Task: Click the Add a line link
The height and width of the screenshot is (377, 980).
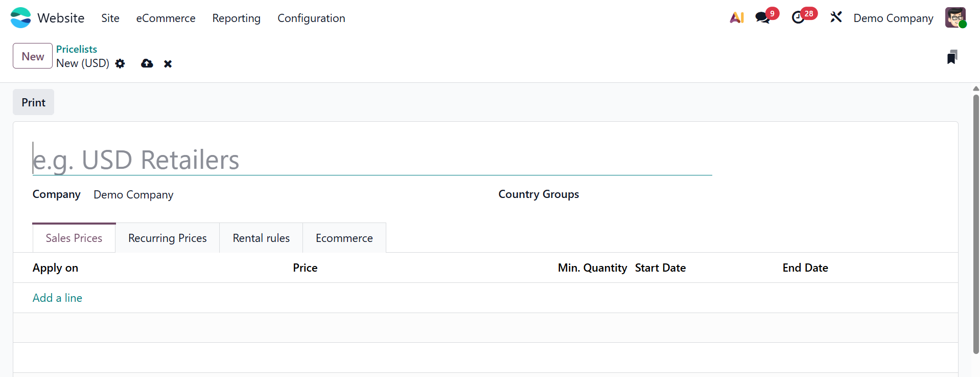Action: click(57, 298)
